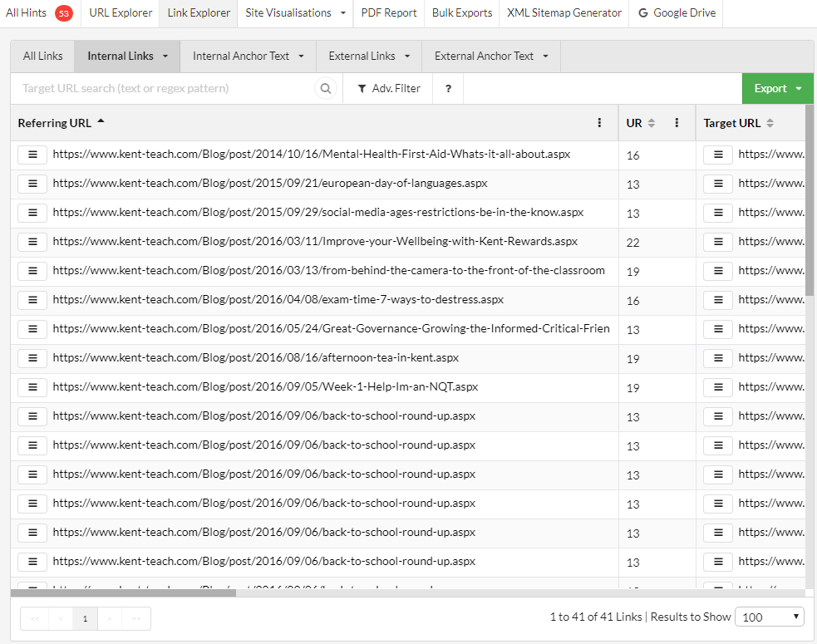Click the Week-1-Help-Im-an-NQT URL text
Viewport: 817px width, 644px height.
[x=265, y=387]
